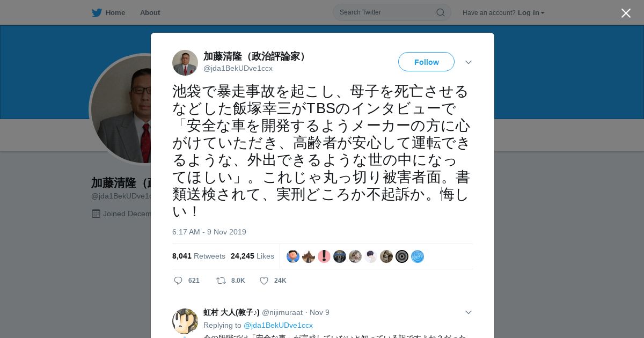Click the retweet arrows icon
The width and height of the screenshot is (644, 338).
click(221, 281)
